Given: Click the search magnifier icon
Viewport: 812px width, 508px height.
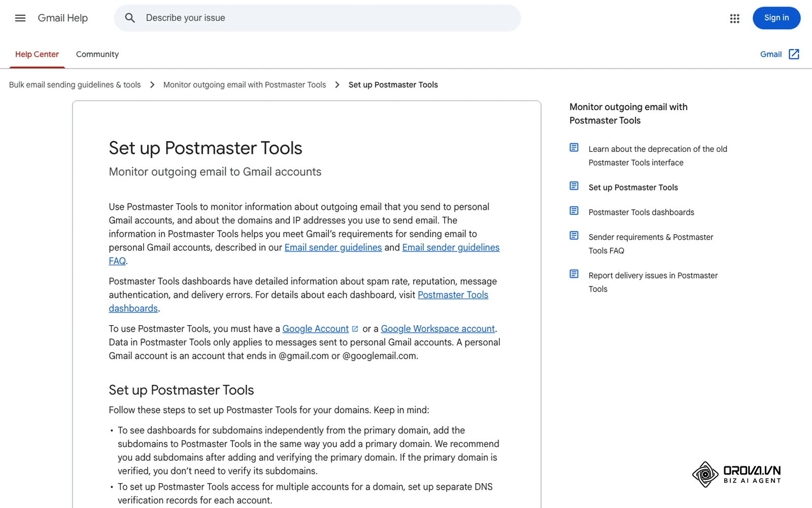Looking at the screenshot, I should point(130,18).
